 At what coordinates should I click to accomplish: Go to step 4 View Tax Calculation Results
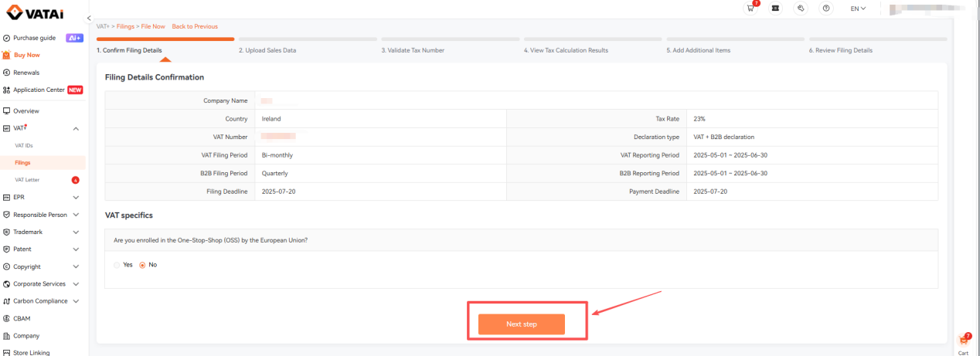566,50
